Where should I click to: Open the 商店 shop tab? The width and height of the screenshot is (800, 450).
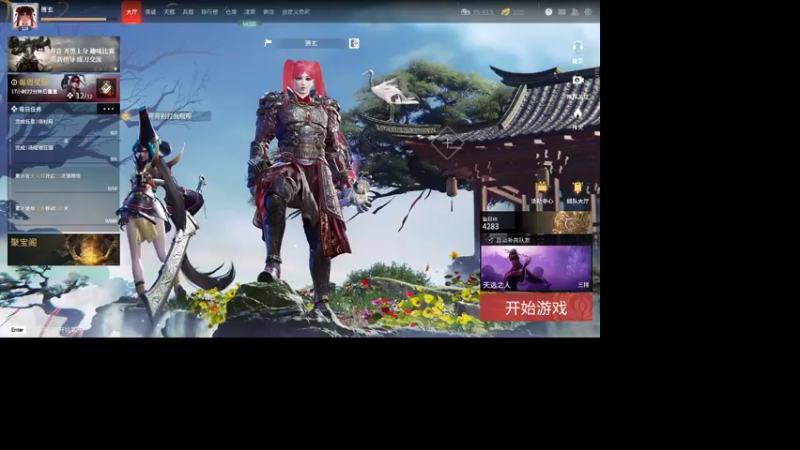[268, 12]
